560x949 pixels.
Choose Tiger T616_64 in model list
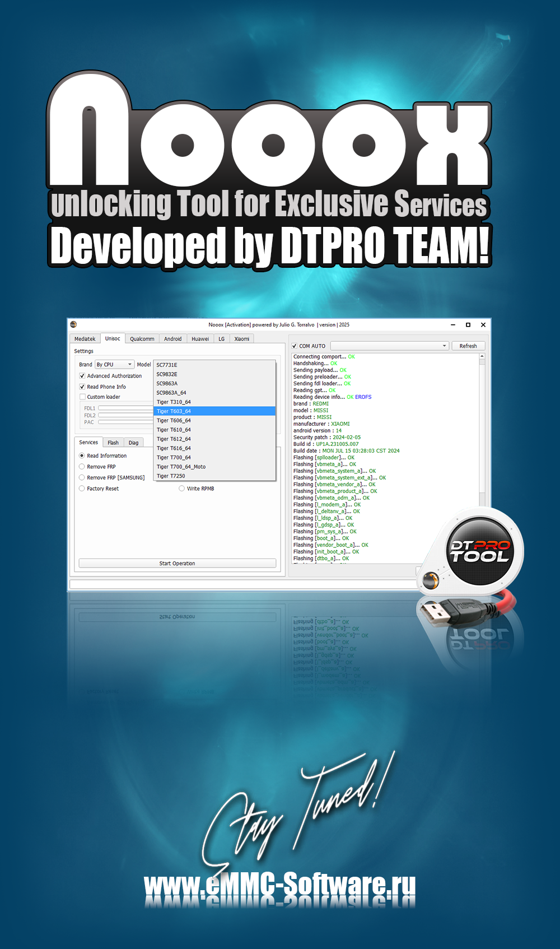tap(214, 448)
